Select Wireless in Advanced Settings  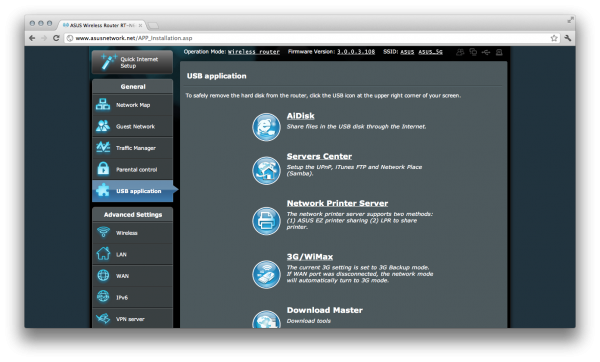pos(132,233)
